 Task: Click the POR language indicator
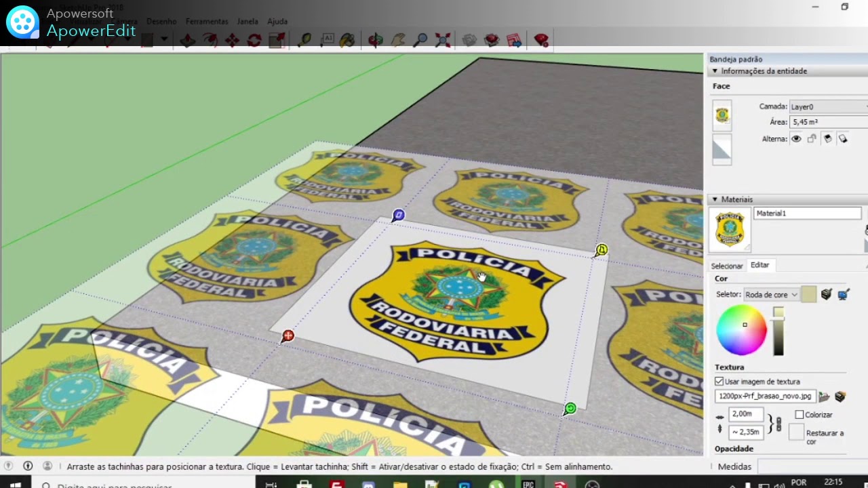(799, 483)
